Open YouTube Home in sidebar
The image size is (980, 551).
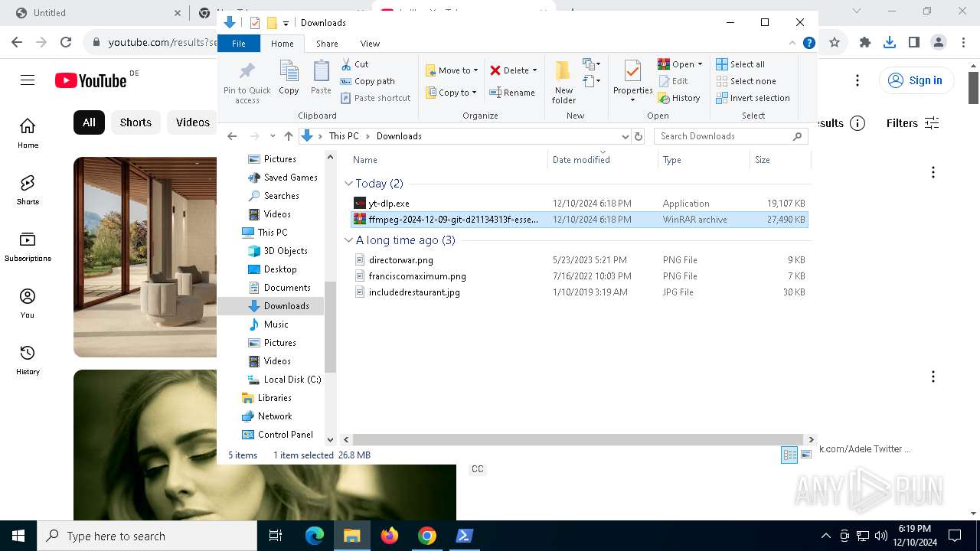point(28,133)
